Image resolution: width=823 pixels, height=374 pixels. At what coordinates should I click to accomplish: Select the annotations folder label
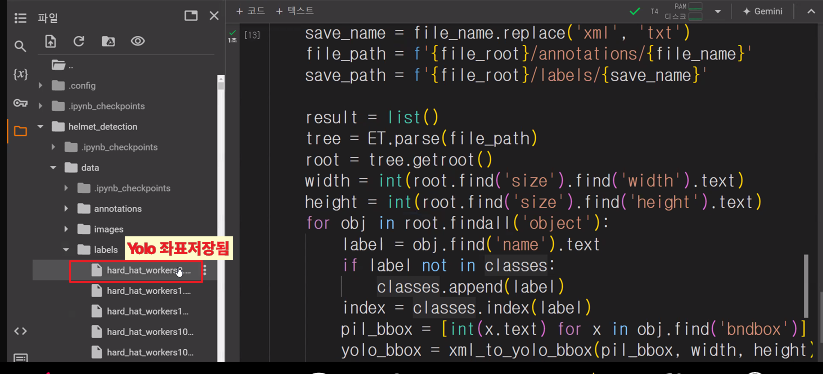118,209
